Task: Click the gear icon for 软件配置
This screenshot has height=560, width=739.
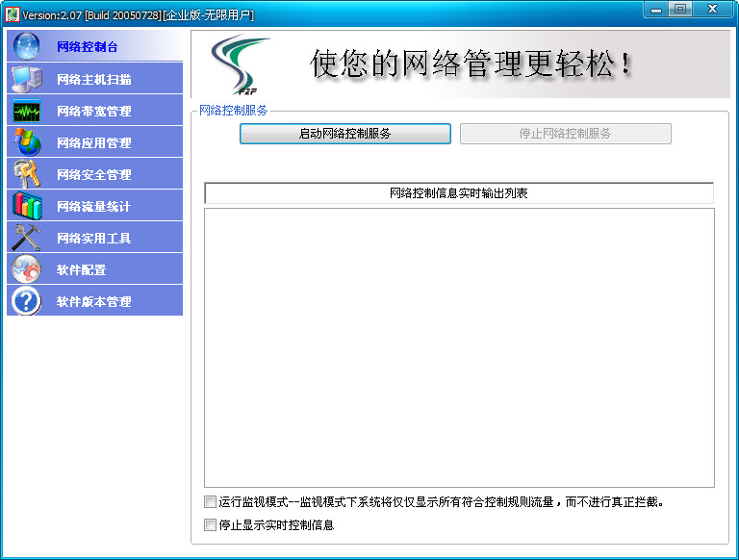Action: [26, 269]
